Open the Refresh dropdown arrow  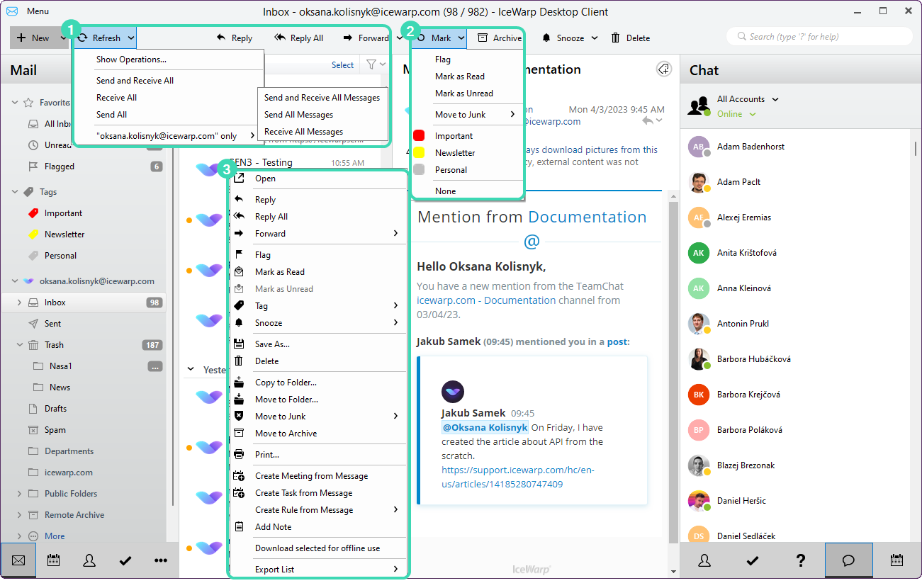coord(132,38)
